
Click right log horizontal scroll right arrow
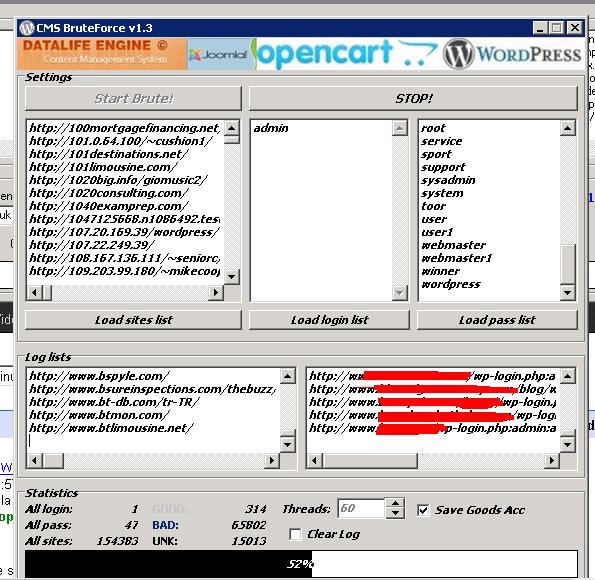[x=551, y=460]
